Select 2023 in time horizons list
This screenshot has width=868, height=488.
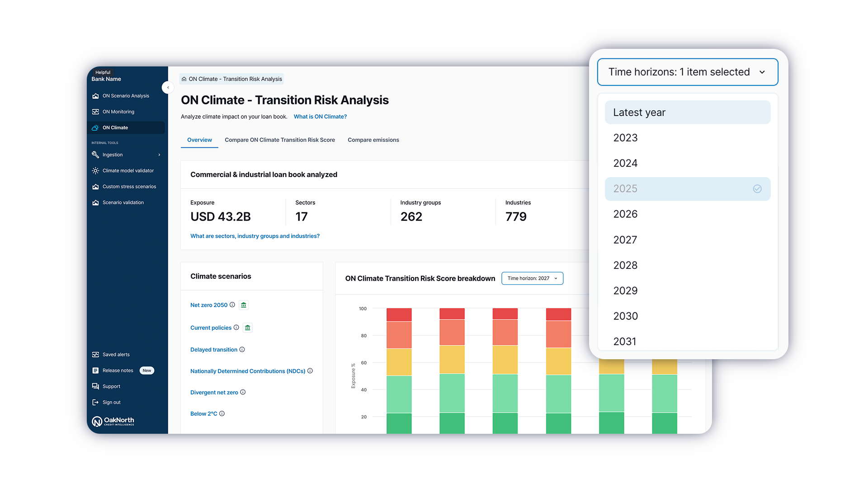pyautogui.click(x=688, y=138)
